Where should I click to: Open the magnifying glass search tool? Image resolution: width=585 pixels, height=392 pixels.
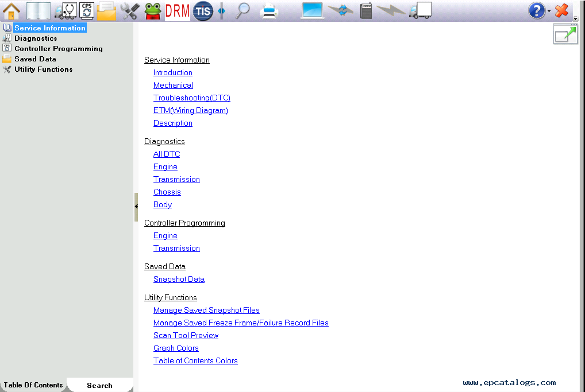243,11
